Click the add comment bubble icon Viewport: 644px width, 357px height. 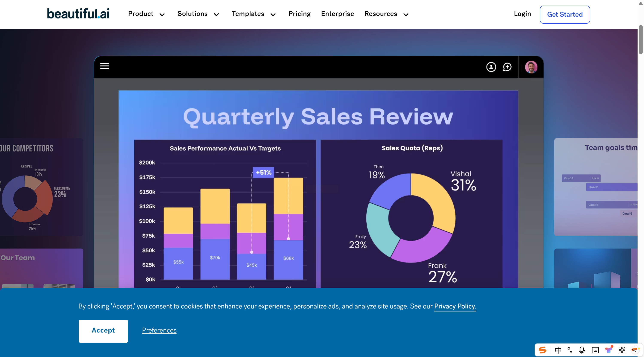[x=507, y=67]
